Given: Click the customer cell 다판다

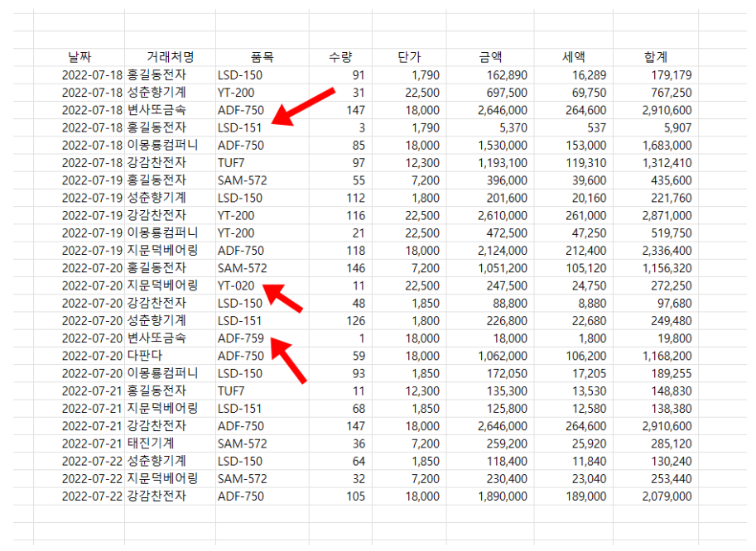Looking at the screenshot, I should (x=170, y=356).
